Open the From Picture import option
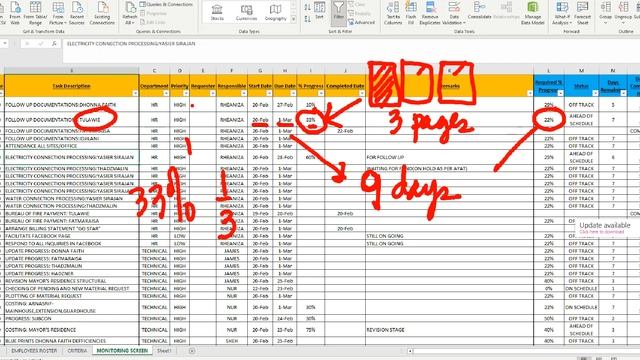 tap(58, 12)
